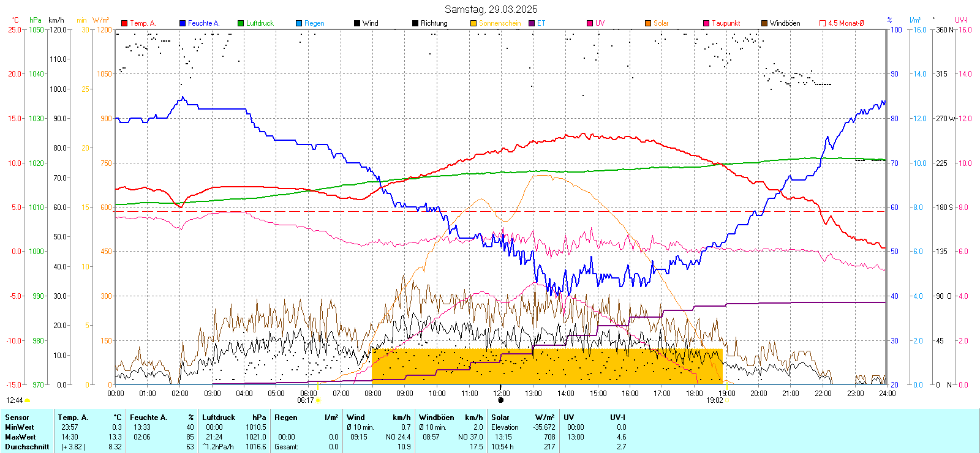Screen dimensions: 980x453
Task: Click the sunrise sun icon beside 06:17
Action: (x=318, y=400)
